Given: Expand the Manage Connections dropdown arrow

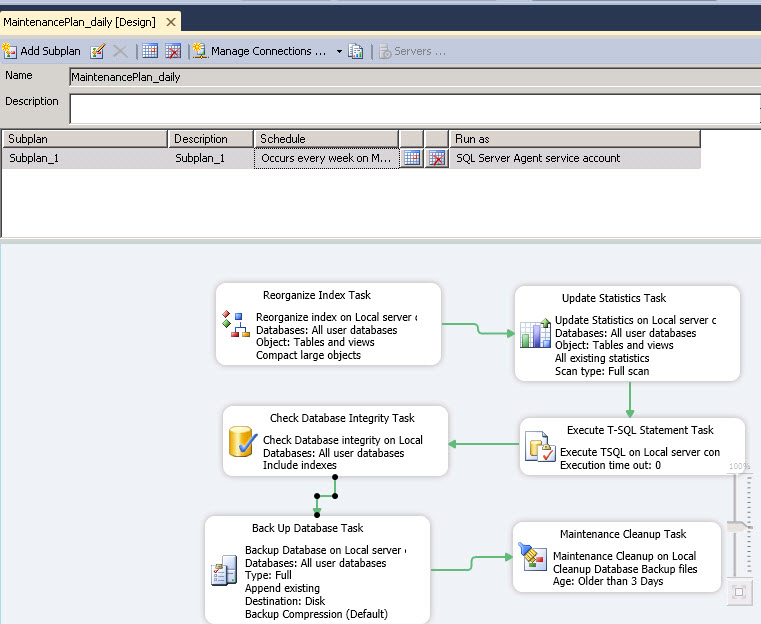Looking at the screenshot, I should tap(339, 51).
